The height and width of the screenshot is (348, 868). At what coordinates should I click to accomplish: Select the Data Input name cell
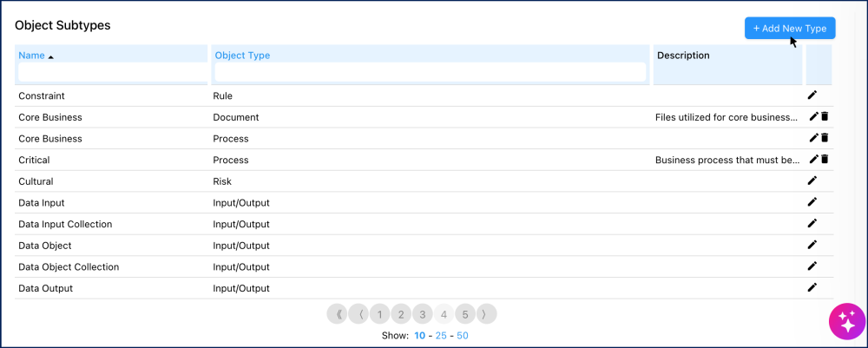42,202
